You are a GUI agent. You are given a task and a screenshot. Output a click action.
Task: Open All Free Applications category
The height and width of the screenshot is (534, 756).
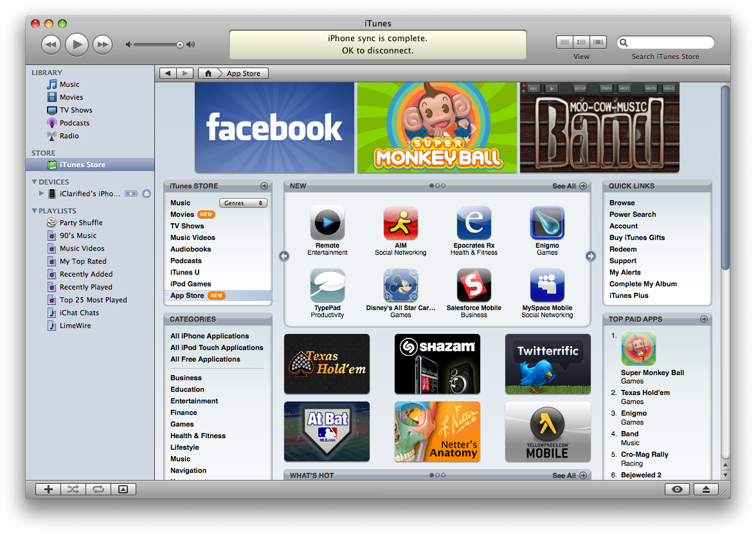tap(205, 359)
